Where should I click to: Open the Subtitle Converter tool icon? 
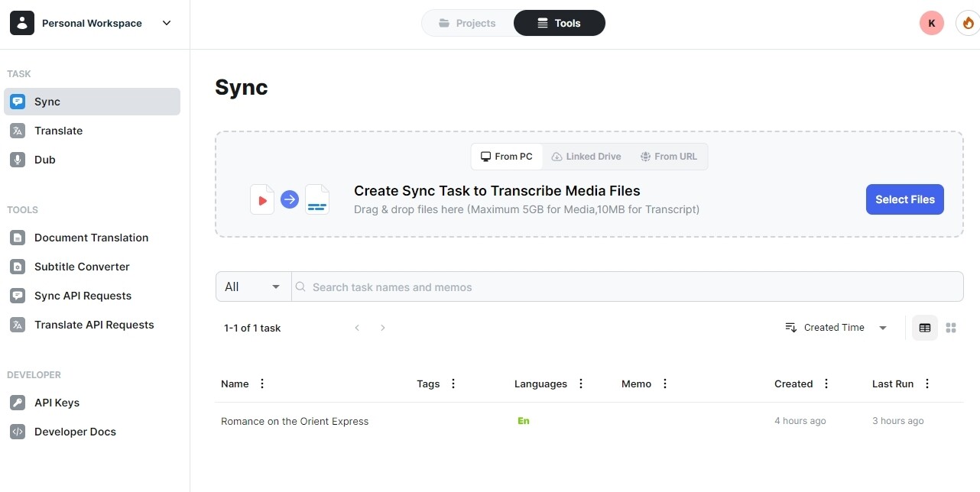(x=18, y=267)
